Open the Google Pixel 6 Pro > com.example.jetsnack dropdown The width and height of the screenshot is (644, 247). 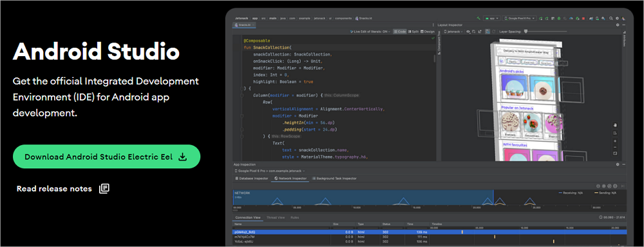270,171
